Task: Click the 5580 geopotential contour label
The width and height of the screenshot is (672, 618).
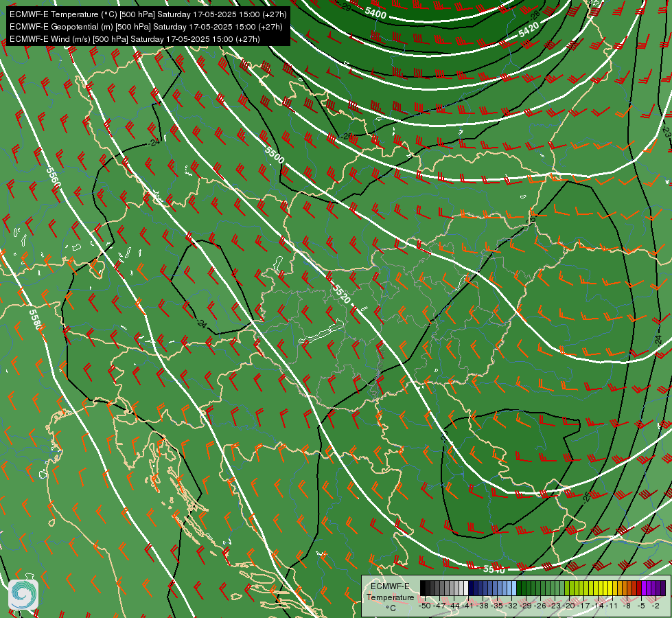Action: [36, 319]
